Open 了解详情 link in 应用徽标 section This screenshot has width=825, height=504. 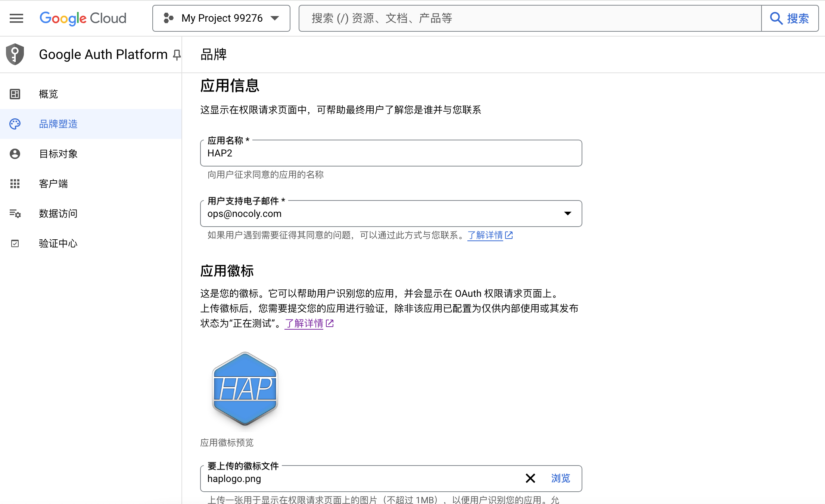coord(304,323)
